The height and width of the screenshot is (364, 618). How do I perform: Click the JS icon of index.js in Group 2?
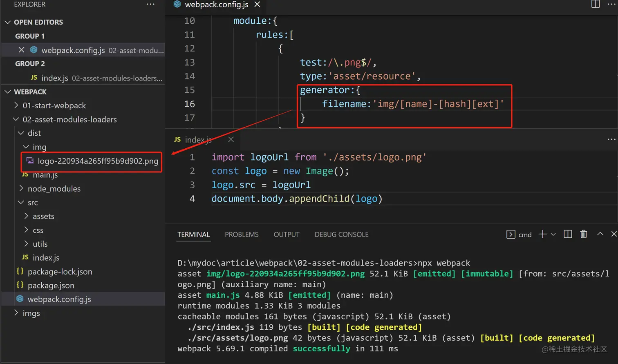34,77
